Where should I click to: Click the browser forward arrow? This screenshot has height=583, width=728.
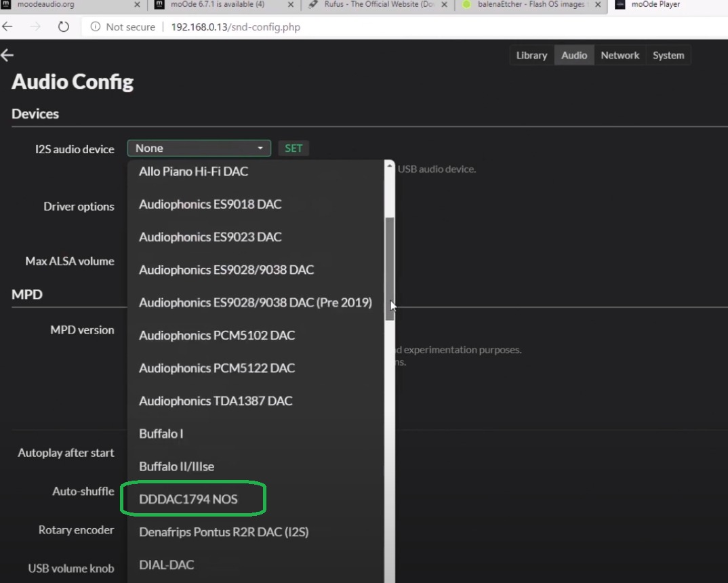pyautogui.click(x=35, y=26)
